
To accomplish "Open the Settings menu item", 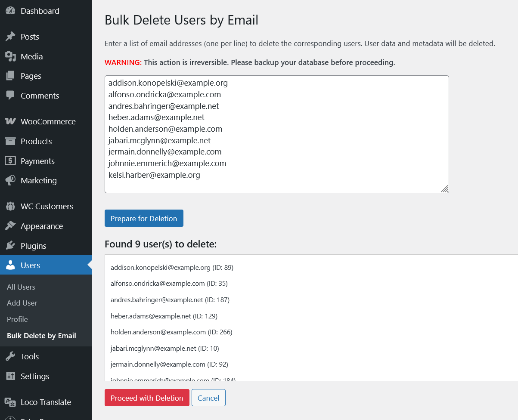I will pos(35,376).
